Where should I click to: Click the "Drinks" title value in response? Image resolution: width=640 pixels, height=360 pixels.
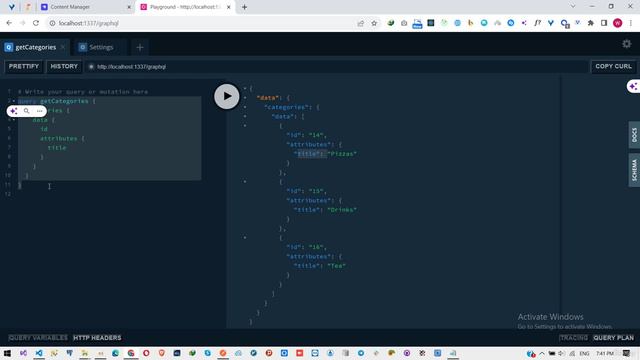(342, 210)
